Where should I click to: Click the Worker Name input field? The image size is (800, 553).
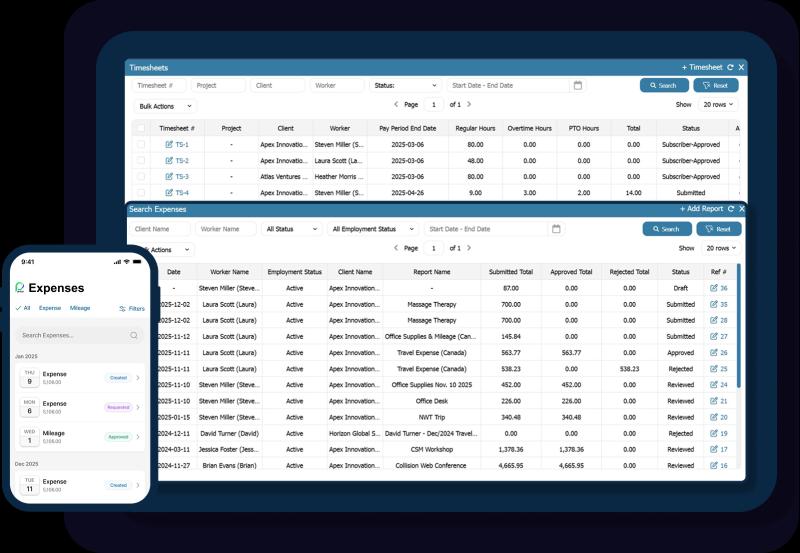[226, 229]
